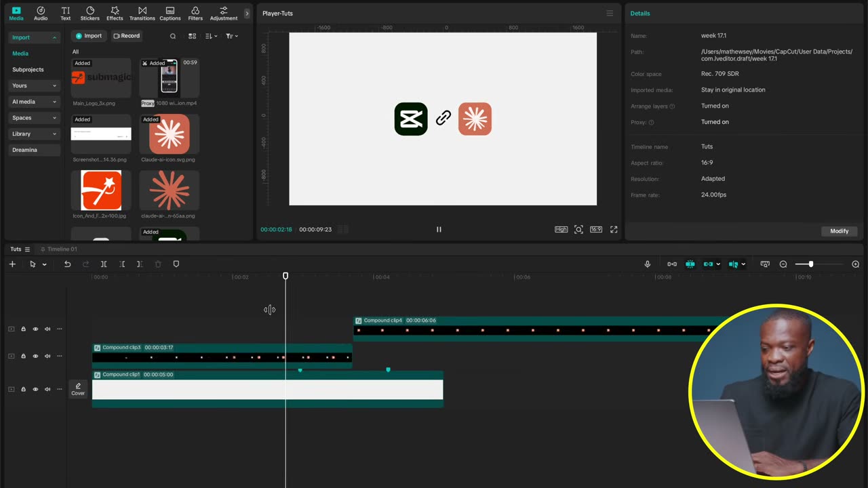Screen dimensions: 868x488
Task: Hide the Compound clip4 track
Action: 35,329
